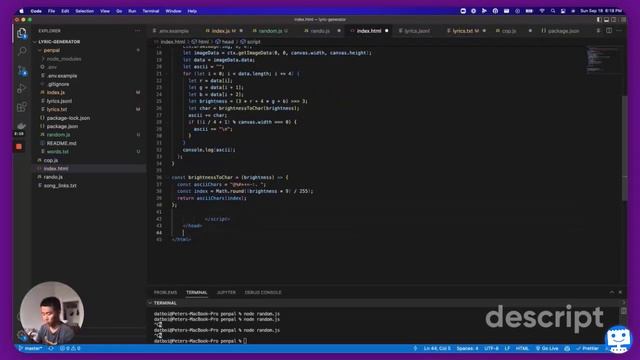The width and height of the screenshot is (640, 360).
Task: Open the Source Control view
Action: click(x=22, y=70)
